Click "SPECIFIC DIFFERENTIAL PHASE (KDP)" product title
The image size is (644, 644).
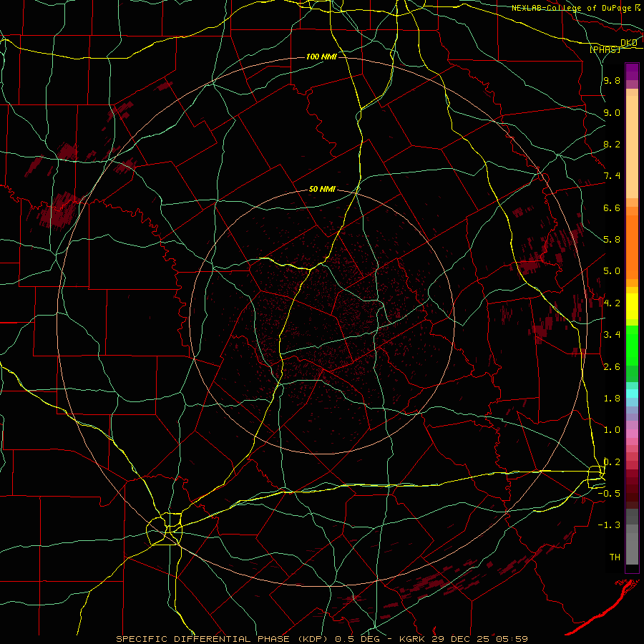[223, 639]
